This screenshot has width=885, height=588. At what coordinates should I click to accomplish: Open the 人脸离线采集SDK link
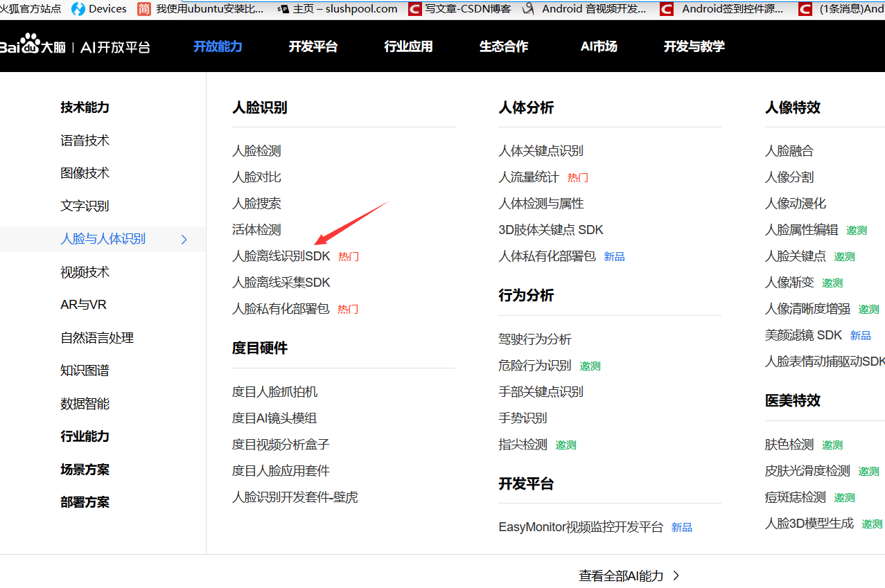(281, 283)
